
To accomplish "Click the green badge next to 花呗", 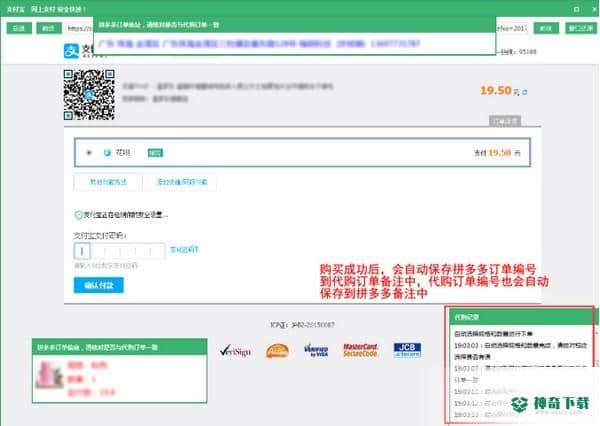I will 155,153.
